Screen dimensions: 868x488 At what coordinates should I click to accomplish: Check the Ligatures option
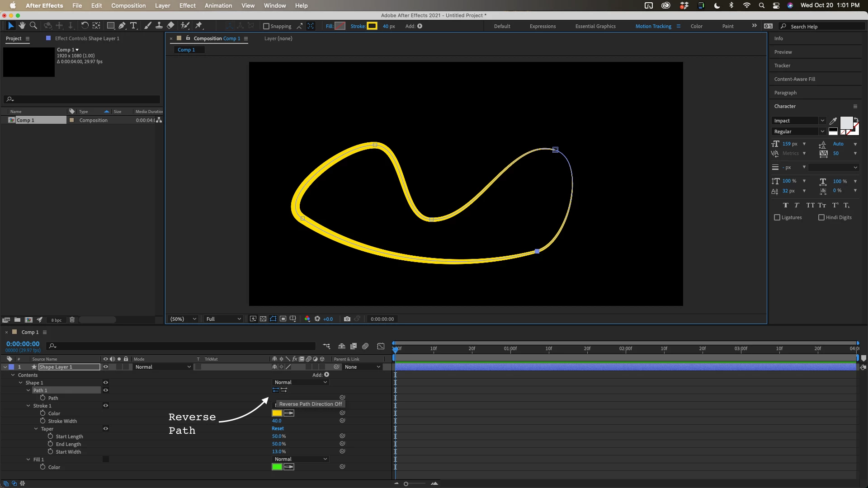[x=777, y=217]
